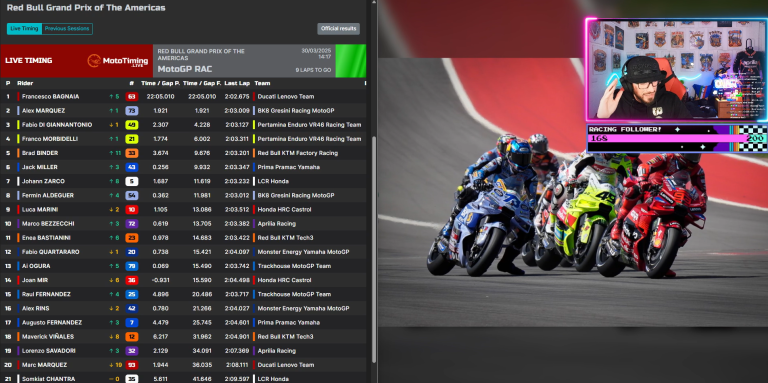The width and height of the screenshot is (768, 383).
Task: Click Bezzecchi's purple number 72 badge
Action: pos(132,223)
